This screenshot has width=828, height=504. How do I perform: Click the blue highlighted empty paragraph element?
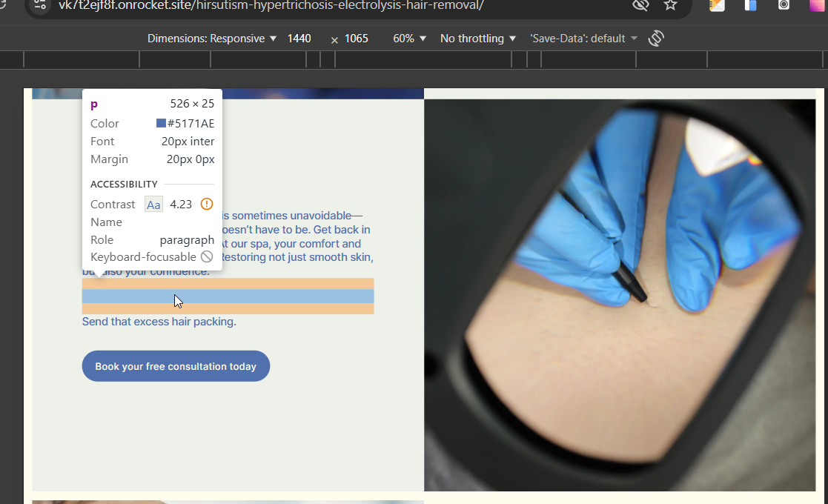tap(228, 296)
